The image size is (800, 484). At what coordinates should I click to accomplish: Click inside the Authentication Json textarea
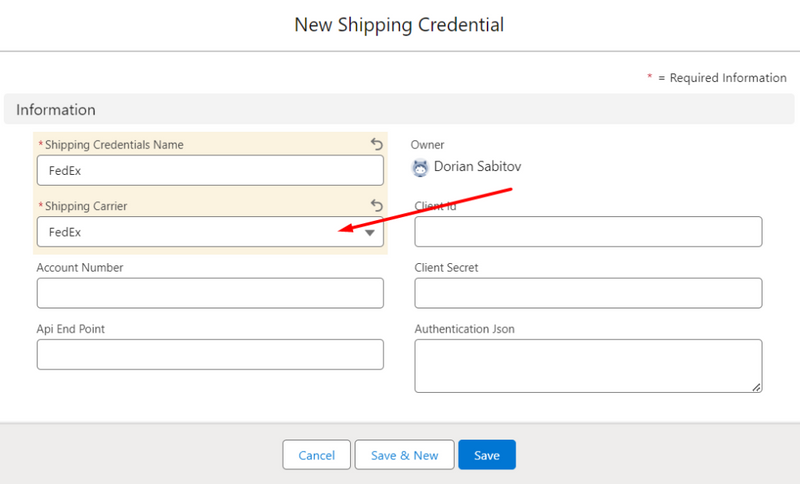pyautogui.click(x=588, y=366)
